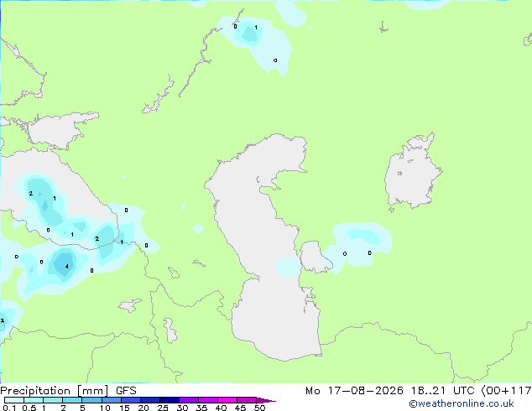Select the 30 mm purple legend swatch

pos(189,400)
